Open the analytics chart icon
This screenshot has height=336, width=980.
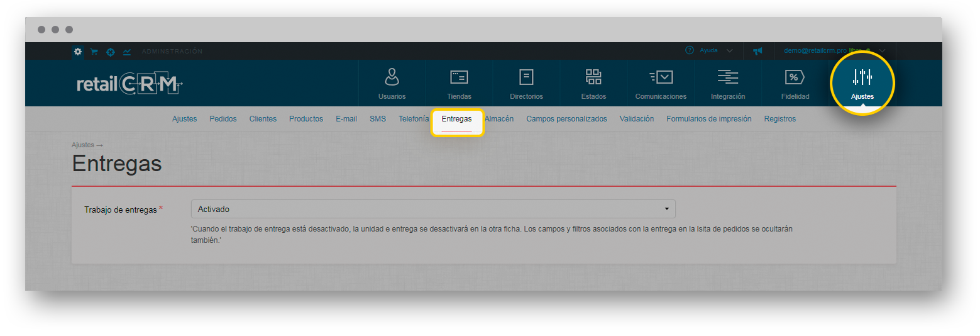[x=127, y=52]
